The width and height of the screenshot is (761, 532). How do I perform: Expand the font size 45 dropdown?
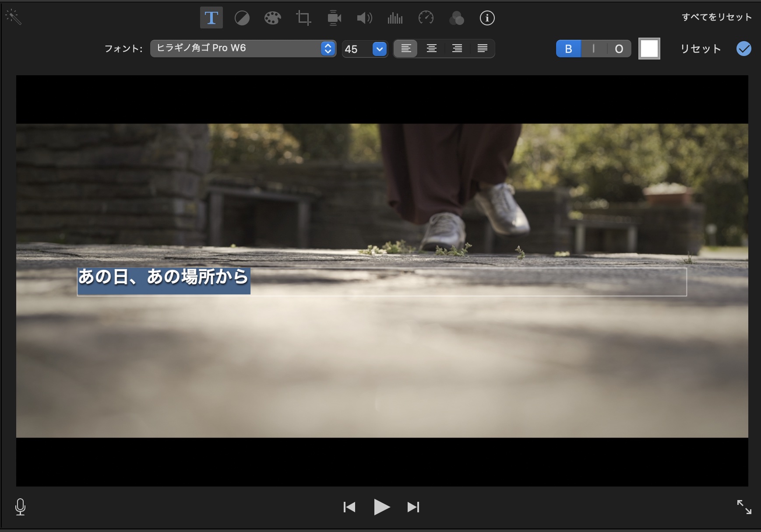point(380,49)
